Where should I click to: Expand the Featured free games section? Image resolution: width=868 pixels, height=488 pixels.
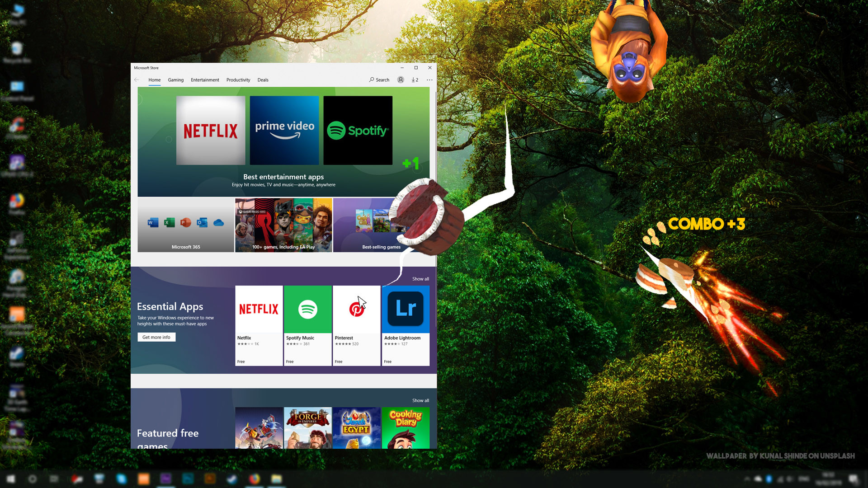pyautogui.click(x=420, y=400)
